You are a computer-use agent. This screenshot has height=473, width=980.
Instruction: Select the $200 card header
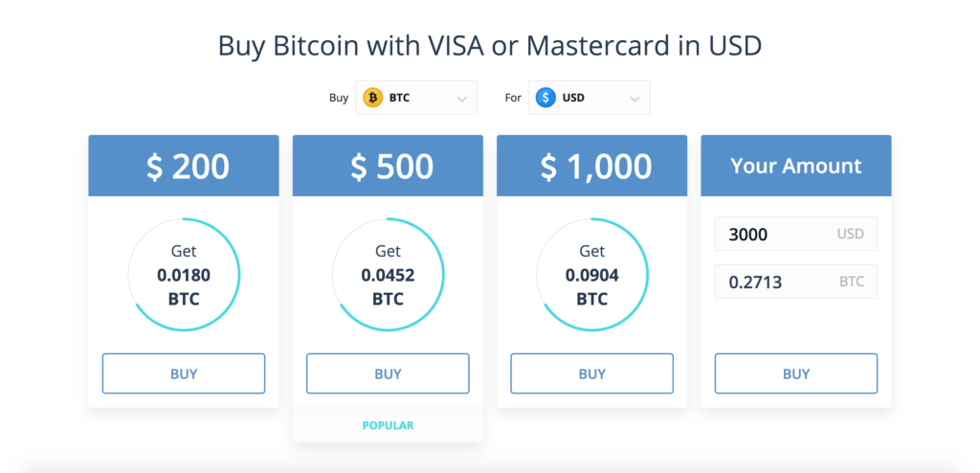[x=184, y=166]
